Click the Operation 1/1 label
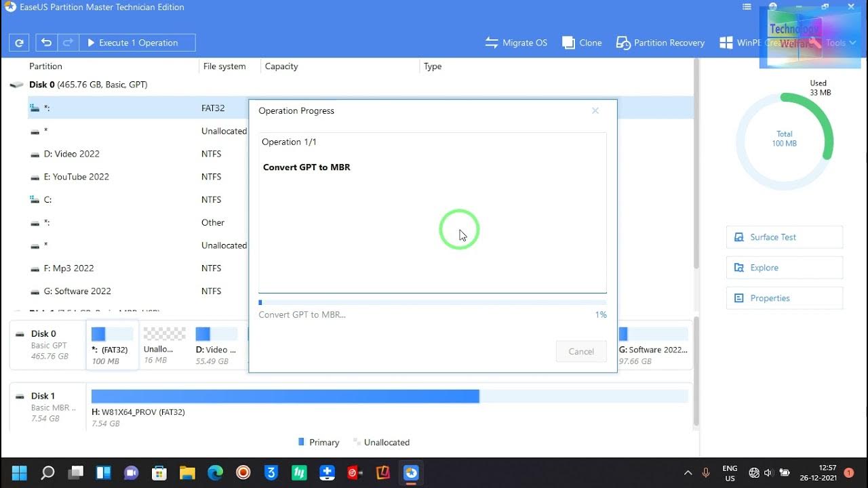Viewport: 868px width, 488px height. (289, 142)
